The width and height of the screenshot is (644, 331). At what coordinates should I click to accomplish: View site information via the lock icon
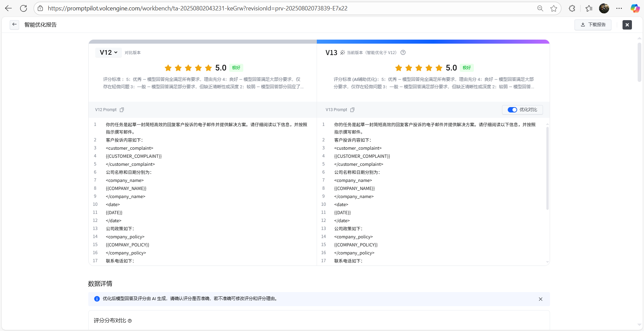click(40, 8)
